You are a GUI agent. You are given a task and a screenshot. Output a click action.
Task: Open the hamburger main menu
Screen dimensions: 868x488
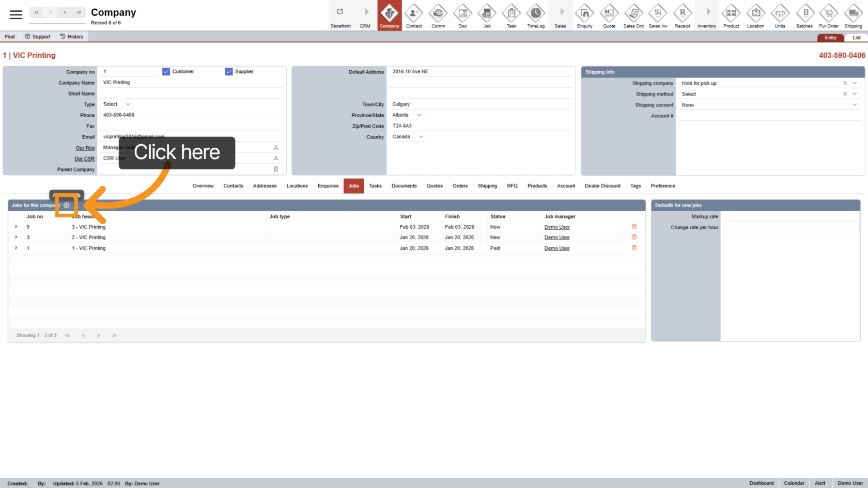point(16,14)
